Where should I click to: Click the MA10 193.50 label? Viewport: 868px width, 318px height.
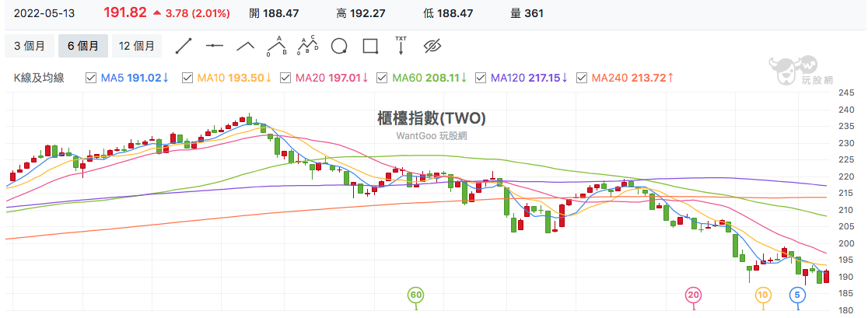coord(235,78)
